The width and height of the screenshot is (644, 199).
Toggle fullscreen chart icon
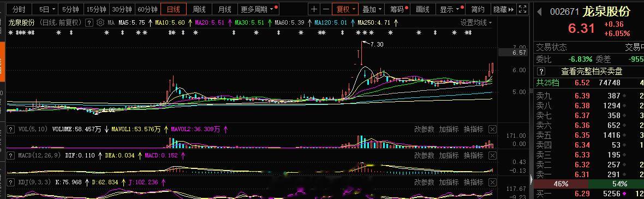[522, 9]
